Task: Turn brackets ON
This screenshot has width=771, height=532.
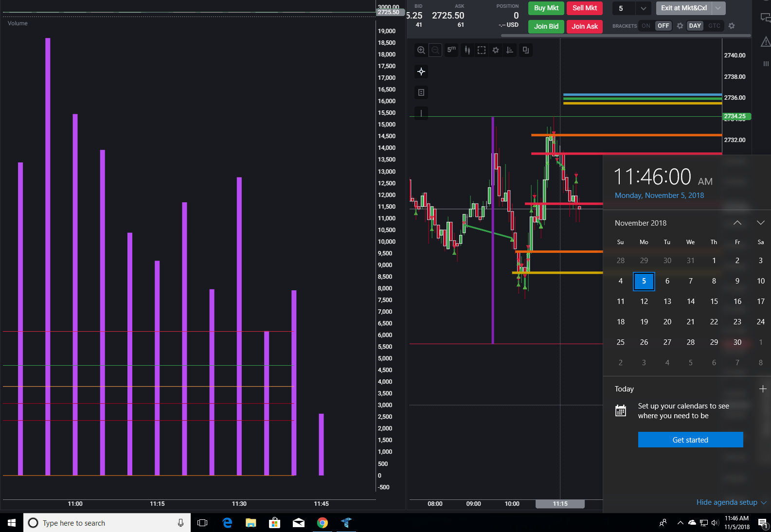Action: pos(646,26)
